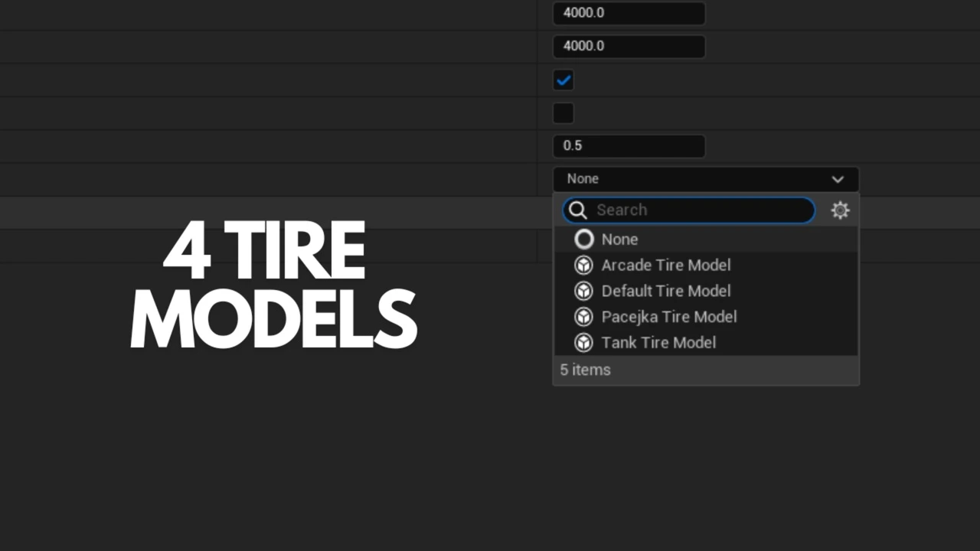Select Arcade Tire Model from the list
Viewport: 980px width, 551px height.
pyautogui.click(x=665, y=266)
